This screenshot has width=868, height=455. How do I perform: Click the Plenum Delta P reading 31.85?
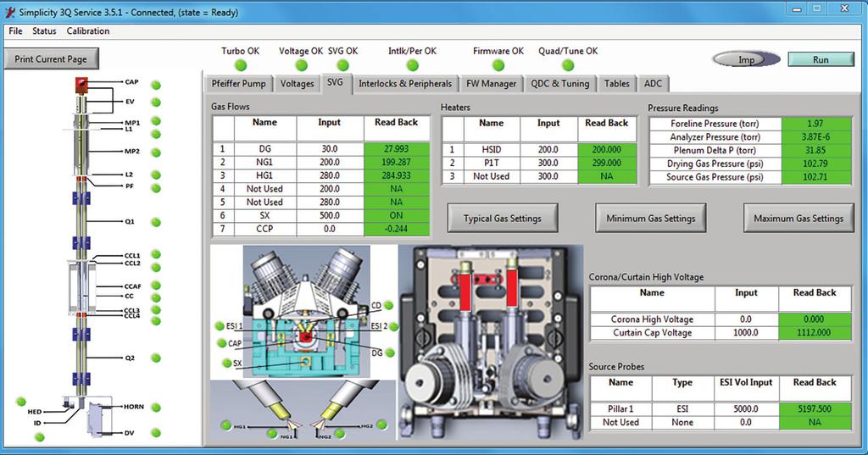click(x=815, y=150)
